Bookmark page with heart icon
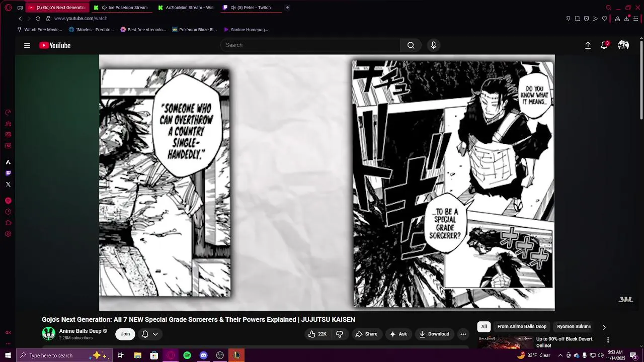This screenshot has height=362, width=644. point(604,19)
